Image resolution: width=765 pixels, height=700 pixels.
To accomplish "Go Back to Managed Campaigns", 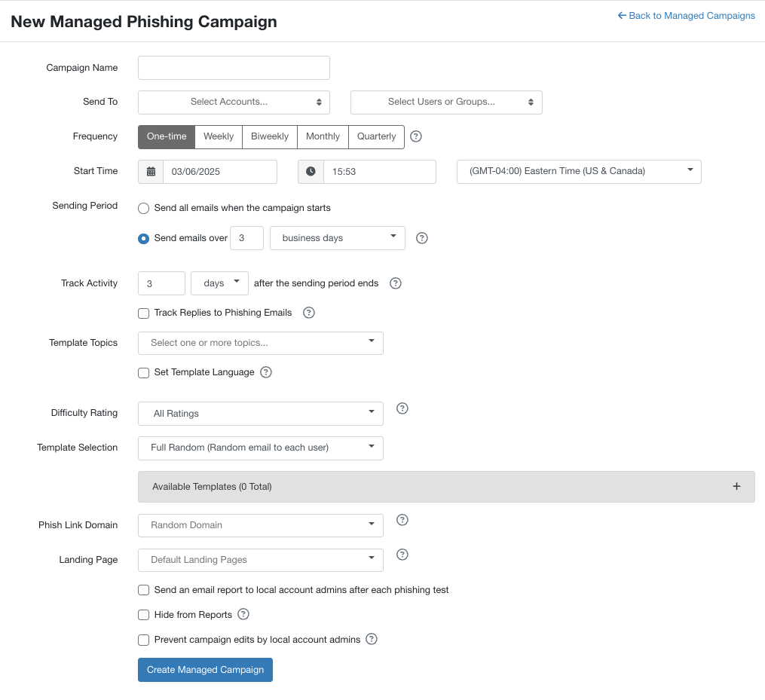I will pyautogui.click(x=686, y=15).
